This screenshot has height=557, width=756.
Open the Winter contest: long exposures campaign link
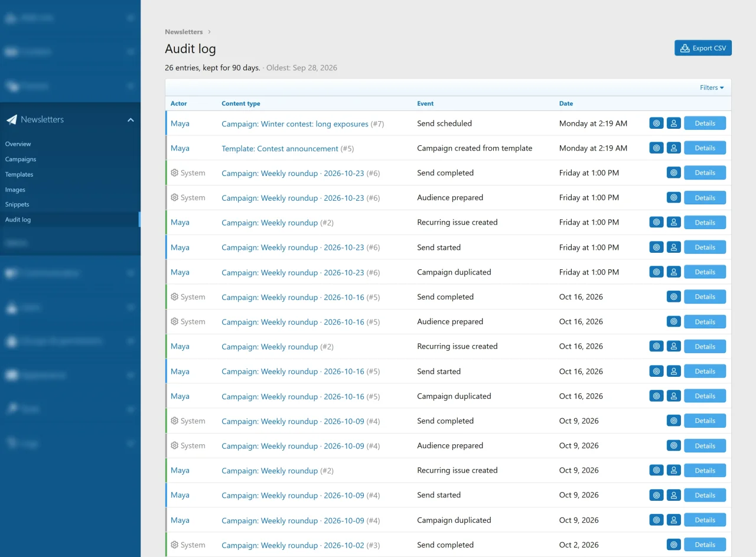[295, 124]
